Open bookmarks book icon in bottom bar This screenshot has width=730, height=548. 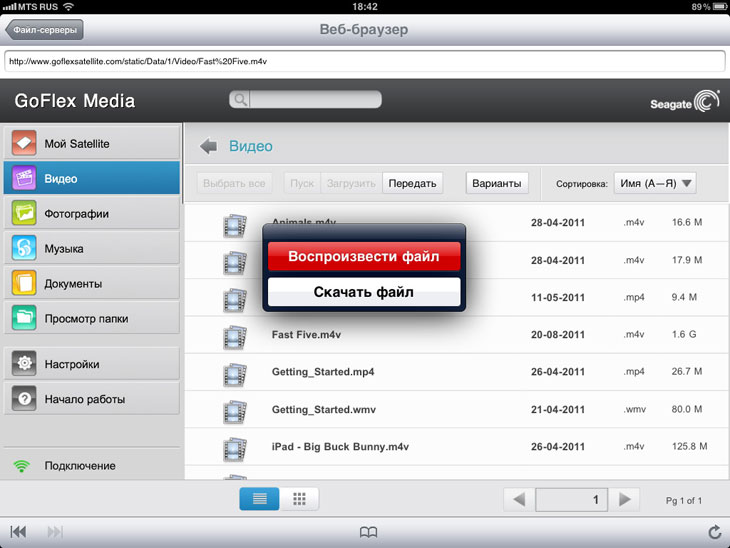(368, 532)
